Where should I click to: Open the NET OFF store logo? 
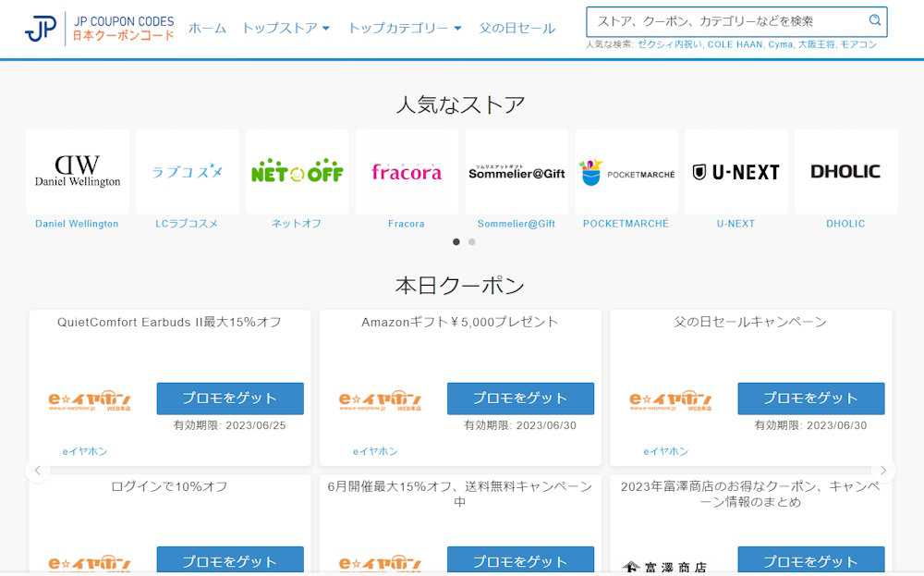(x=297, y=172)
